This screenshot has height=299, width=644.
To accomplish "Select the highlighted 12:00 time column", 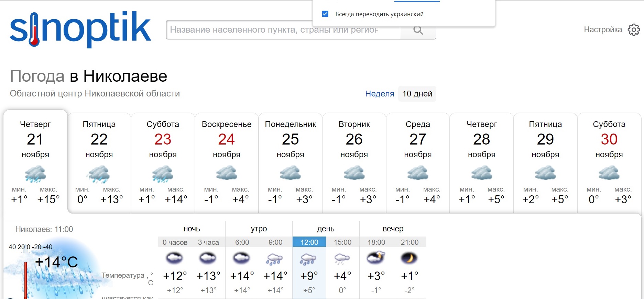I will 309,242.
